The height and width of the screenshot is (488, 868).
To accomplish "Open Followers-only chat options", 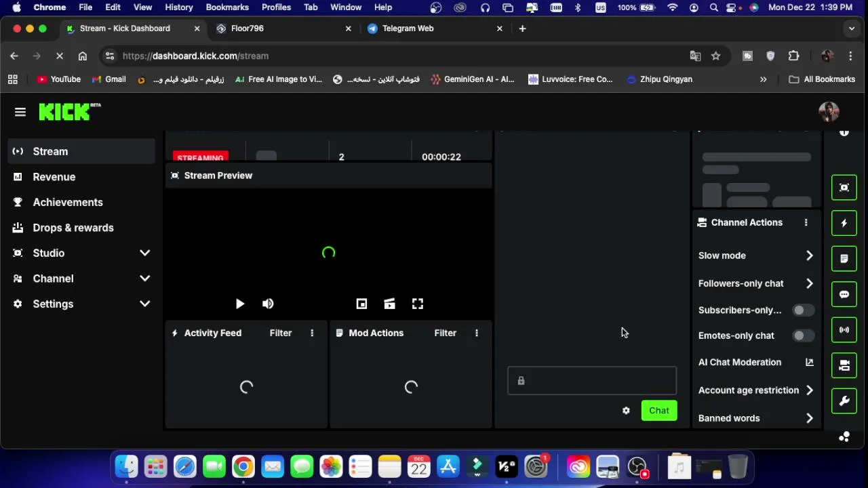I will [x=756, y=283].
